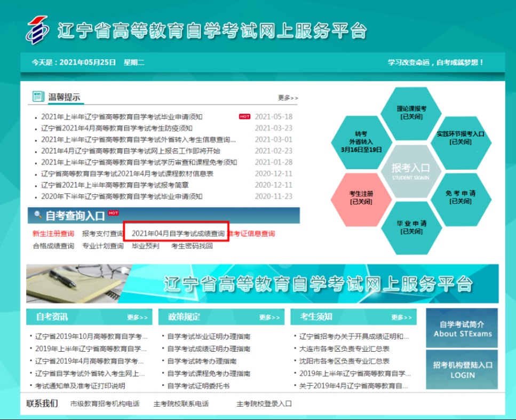This screenshot has height=420, width=516.
Task: Click the center 报考入口 hexagon
Action: point(410,171)
